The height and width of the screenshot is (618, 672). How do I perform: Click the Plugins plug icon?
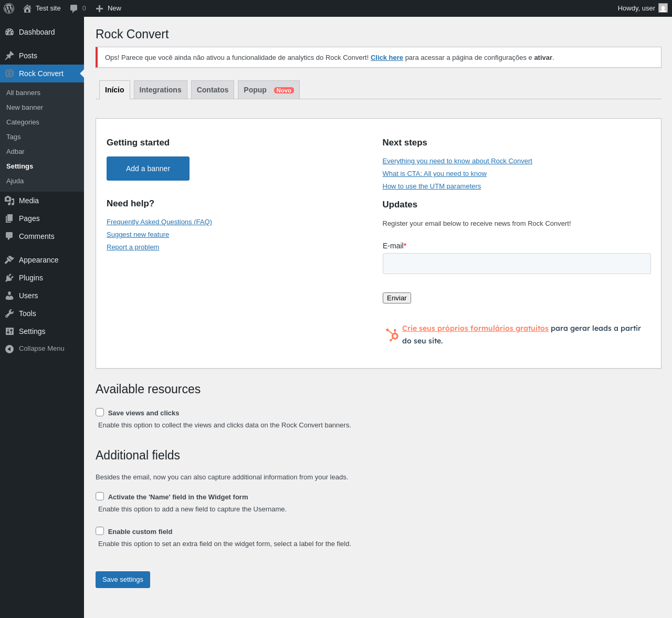[9, 278]
